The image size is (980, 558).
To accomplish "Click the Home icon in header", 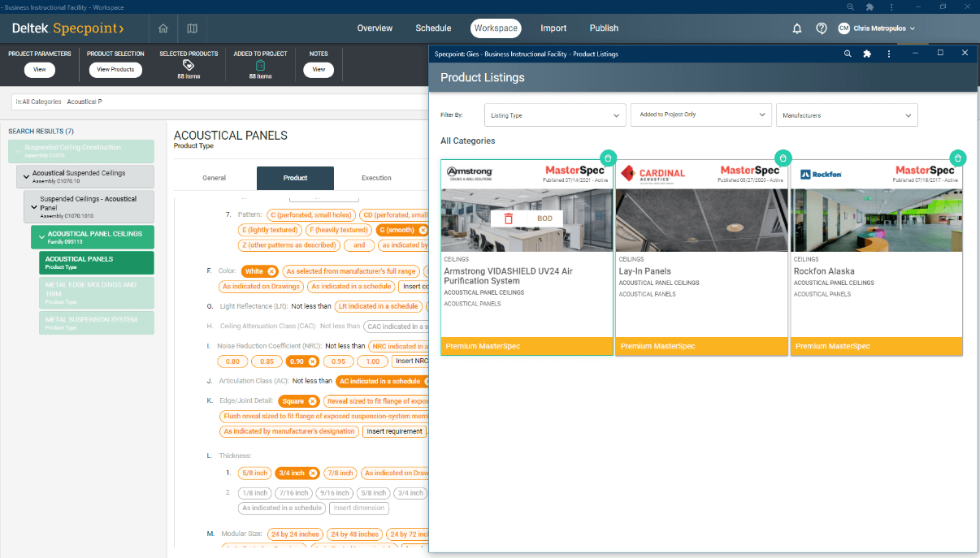I will point(163,28).
